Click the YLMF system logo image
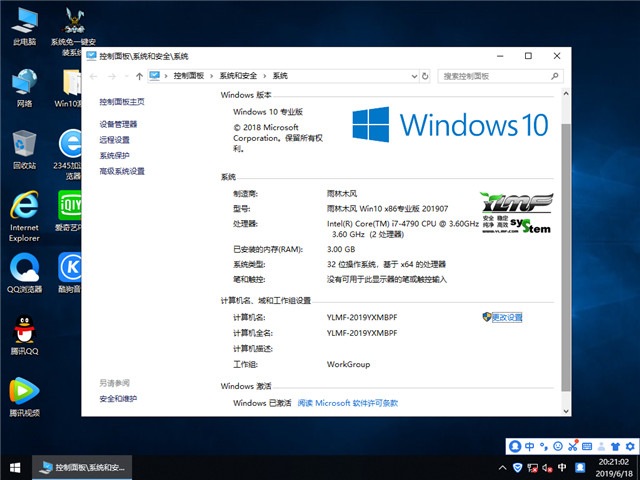This screenshot has height=480, width=640. pos(517,213)
